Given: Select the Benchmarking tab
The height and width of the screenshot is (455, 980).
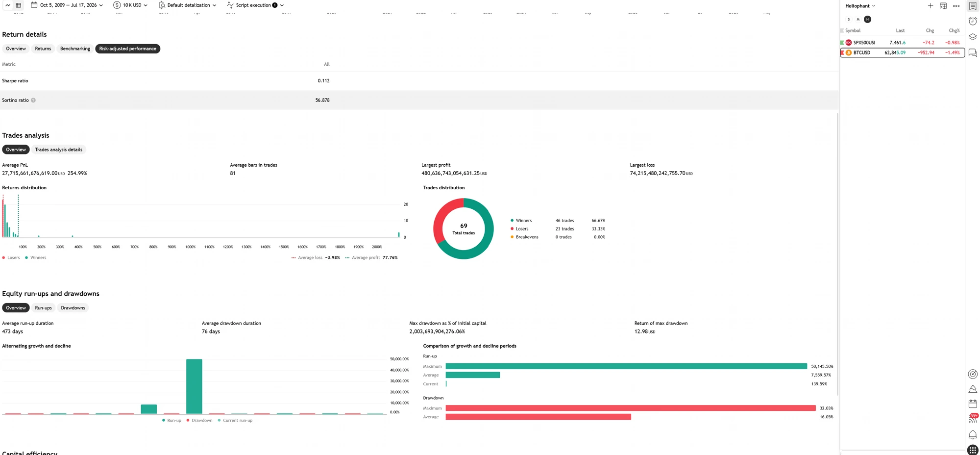Looking at the screenshot, I should coord(75,49).
